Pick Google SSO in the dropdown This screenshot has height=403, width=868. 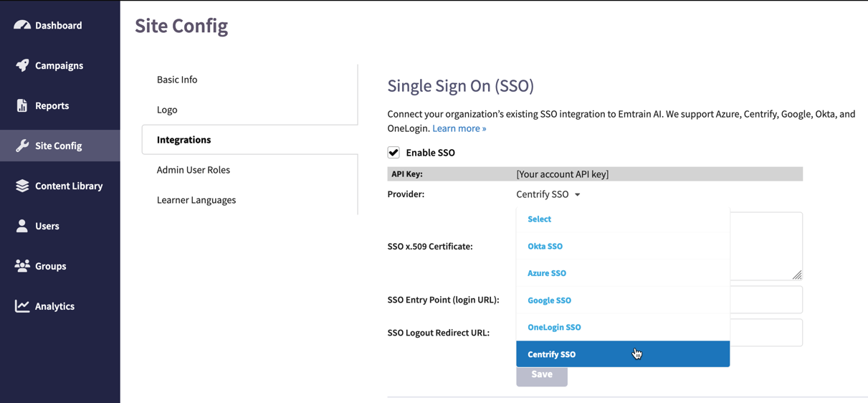[x=550, y=300]
